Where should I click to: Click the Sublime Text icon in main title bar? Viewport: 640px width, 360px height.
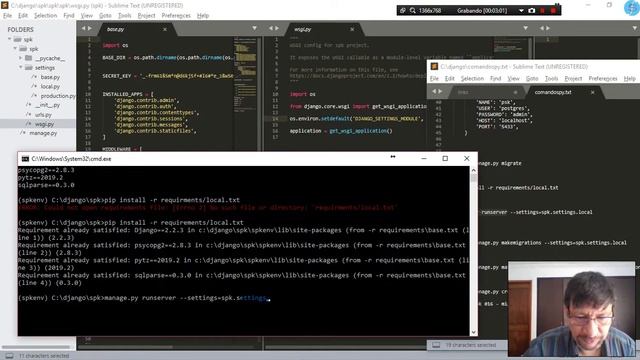4,5
